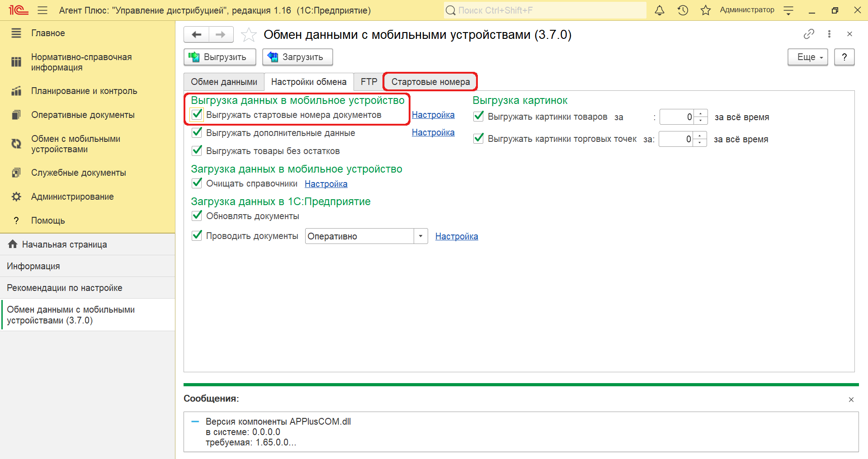Viewport: 868px width, 459px height.
Task: Open Информация page in sidebar
Action: [x=87, y=266]
